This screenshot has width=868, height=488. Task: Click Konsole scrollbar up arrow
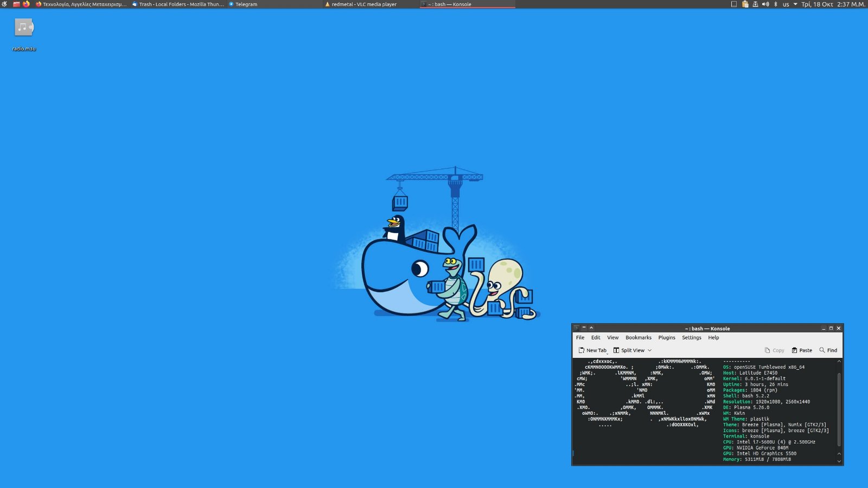point(839,362)
